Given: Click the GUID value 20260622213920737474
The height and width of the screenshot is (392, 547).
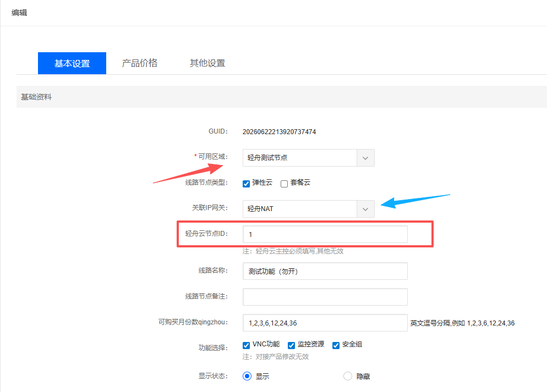Looking at the screenshot, I should 279,132.
